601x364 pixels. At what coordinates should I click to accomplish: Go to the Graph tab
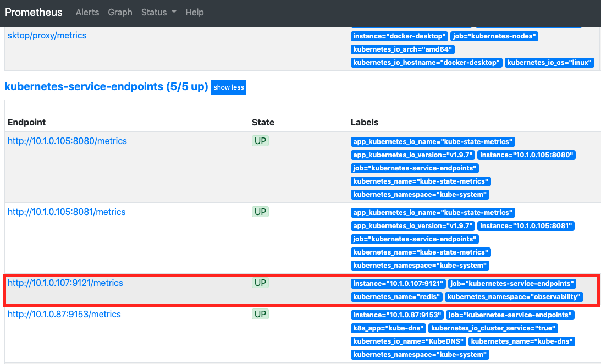(x=120, y=12)
